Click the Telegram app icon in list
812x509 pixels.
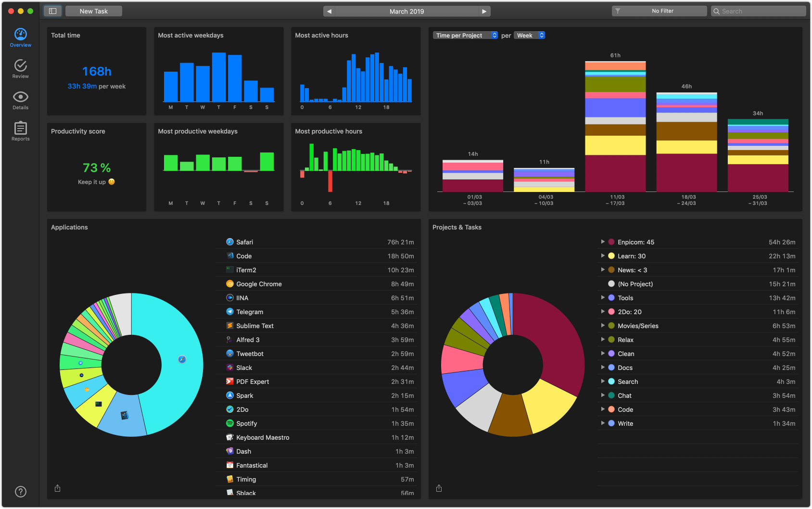[230, 312]
